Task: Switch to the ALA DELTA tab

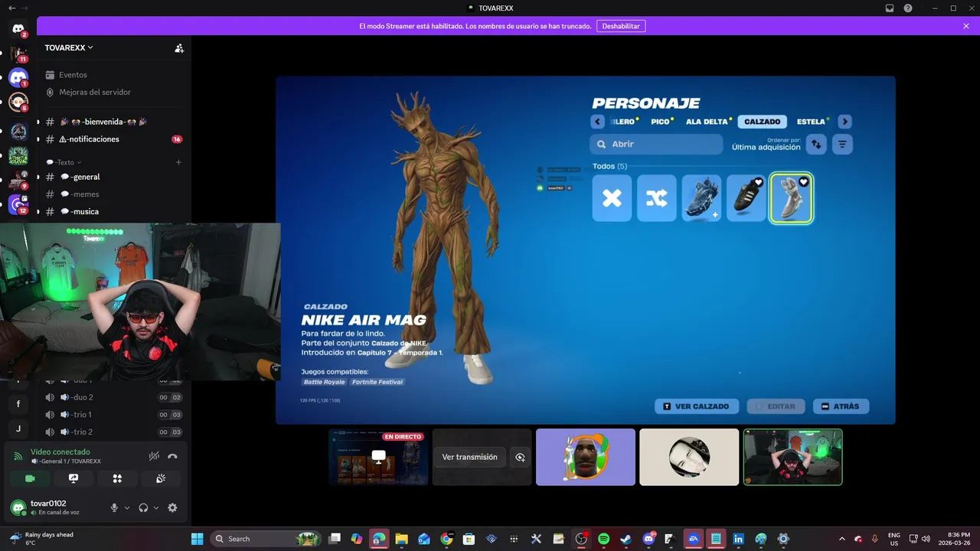Action: coord(708,122)
